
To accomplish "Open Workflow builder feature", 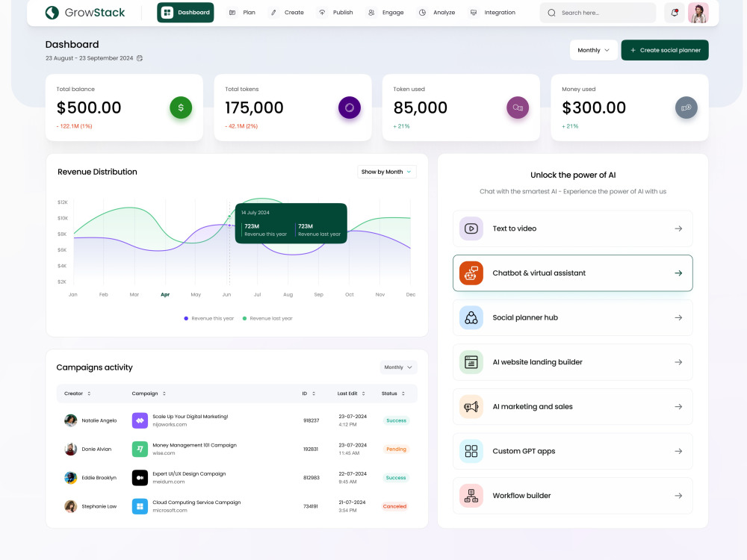I will click(x=573, y=496).
